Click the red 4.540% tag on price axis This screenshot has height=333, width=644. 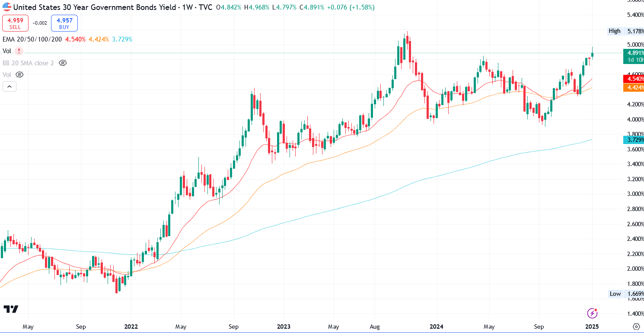634,79
